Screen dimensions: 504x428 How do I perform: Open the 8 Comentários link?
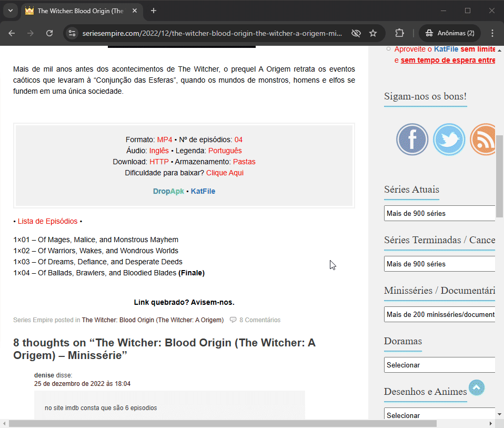tap(260, 320)
